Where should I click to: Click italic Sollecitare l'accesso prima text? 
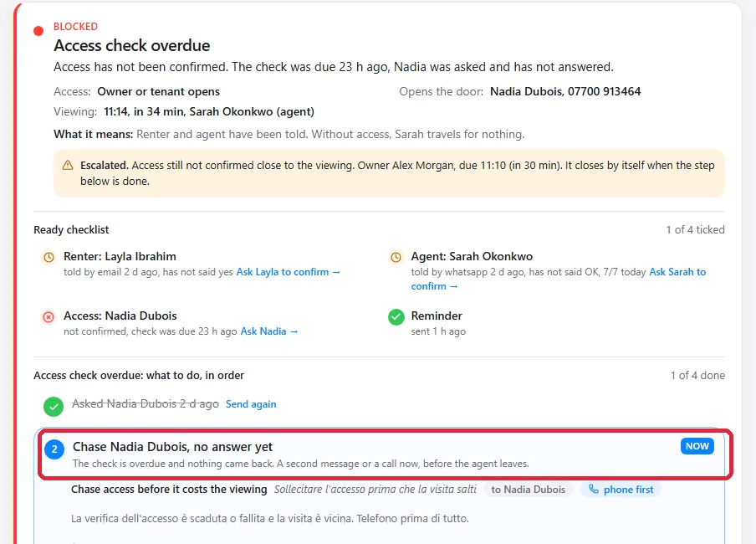[x=375, y=490]
